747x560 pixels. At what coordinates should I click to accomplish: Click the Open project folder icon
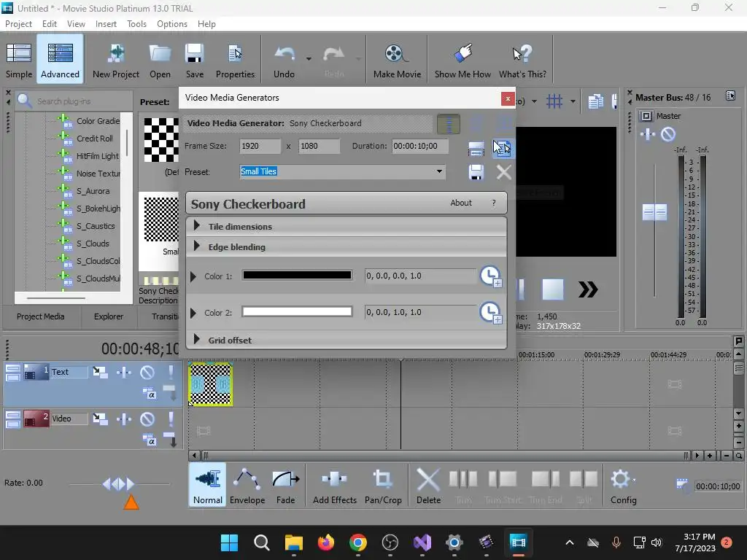(x=160, y=60)
